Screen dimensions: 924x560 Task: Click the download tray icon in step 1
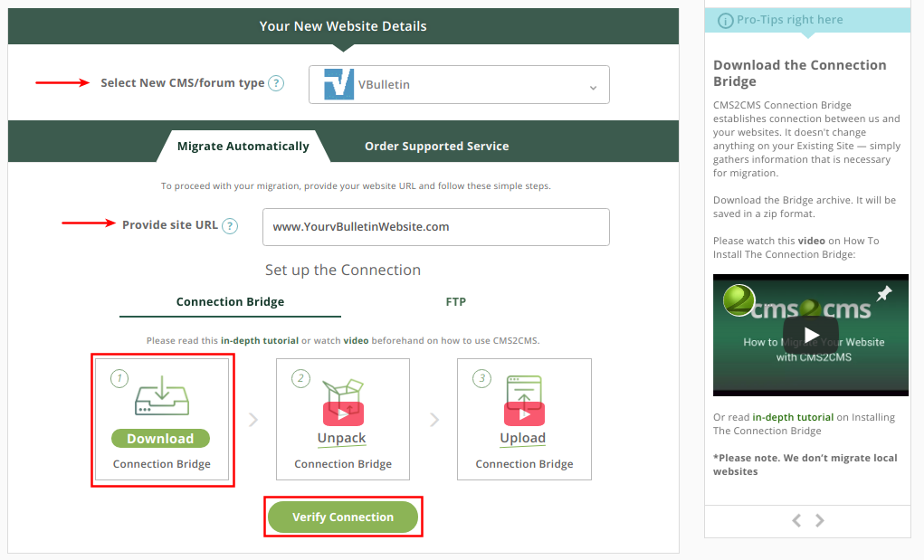tap(162, 395)
